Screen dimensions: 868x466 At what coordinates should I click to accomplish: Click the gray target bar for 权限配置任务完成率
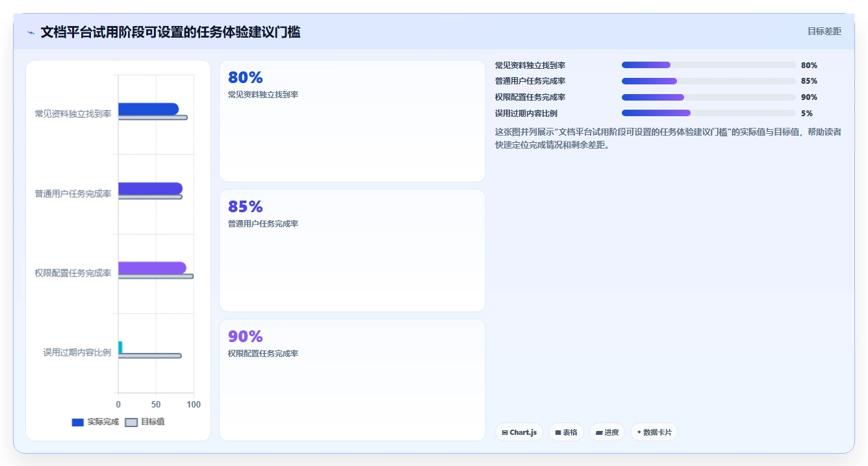click(x=155, y=276)
